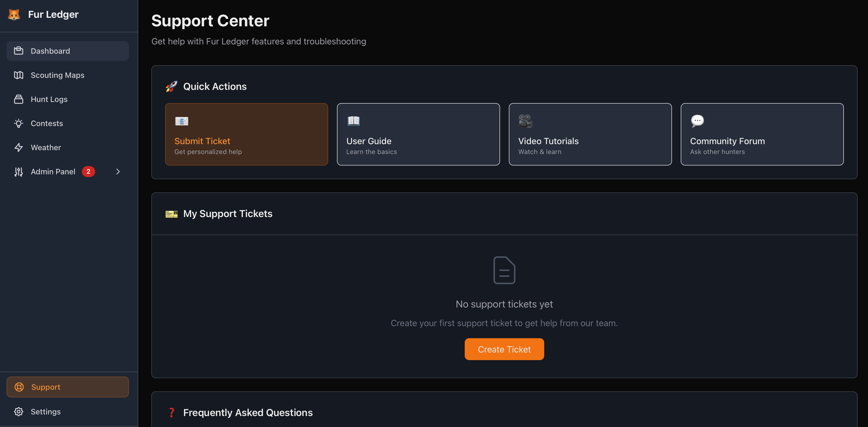Click the fox logo in the top left
Image resolution: width=868 pixels, height=427 pixels.
[x=14, y=14]
